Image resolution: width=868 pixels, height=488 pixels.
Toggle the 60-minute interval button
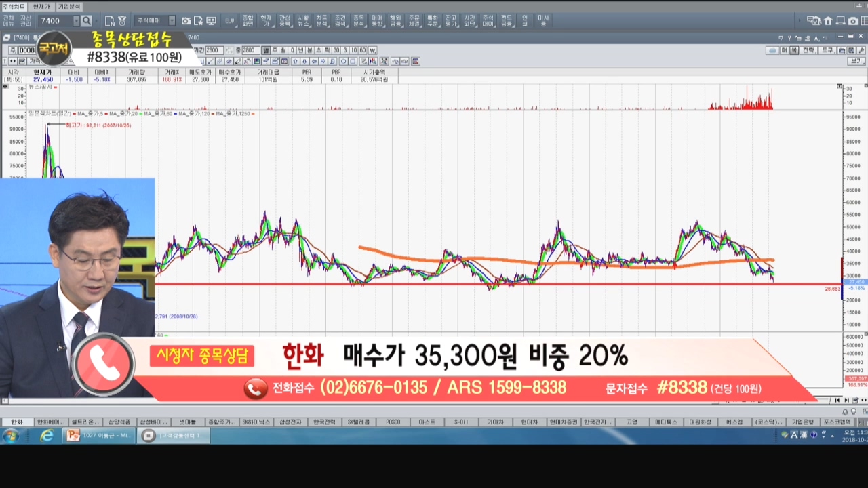coord(363,50)
